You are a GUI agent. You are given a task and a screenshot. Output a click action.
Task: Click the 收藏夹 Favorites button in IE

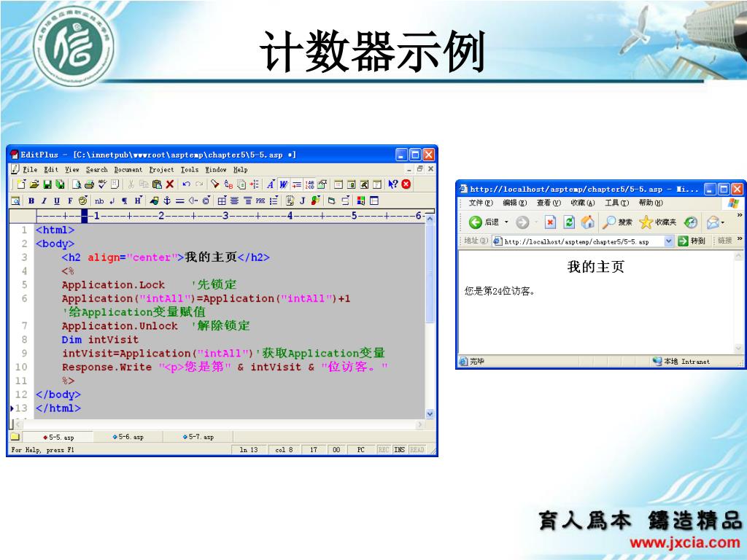(657, 222)
